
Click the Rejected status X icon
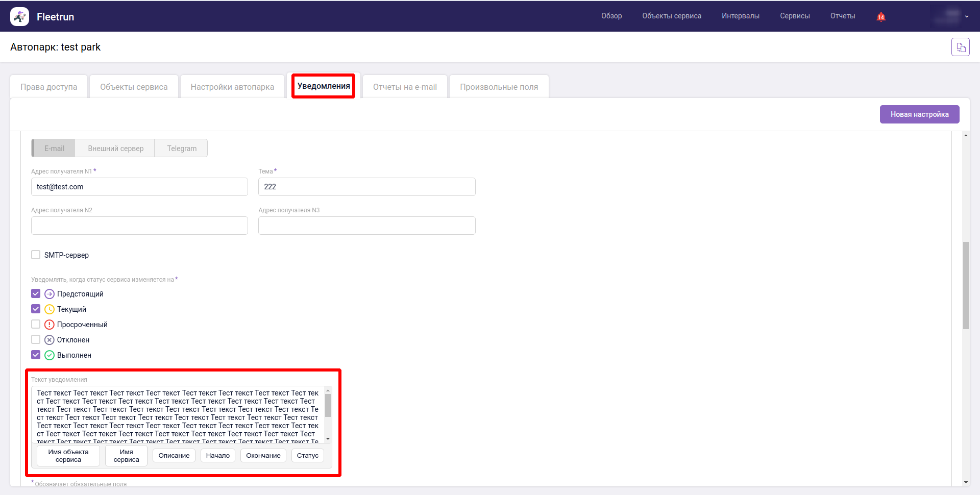coord(50,340)
